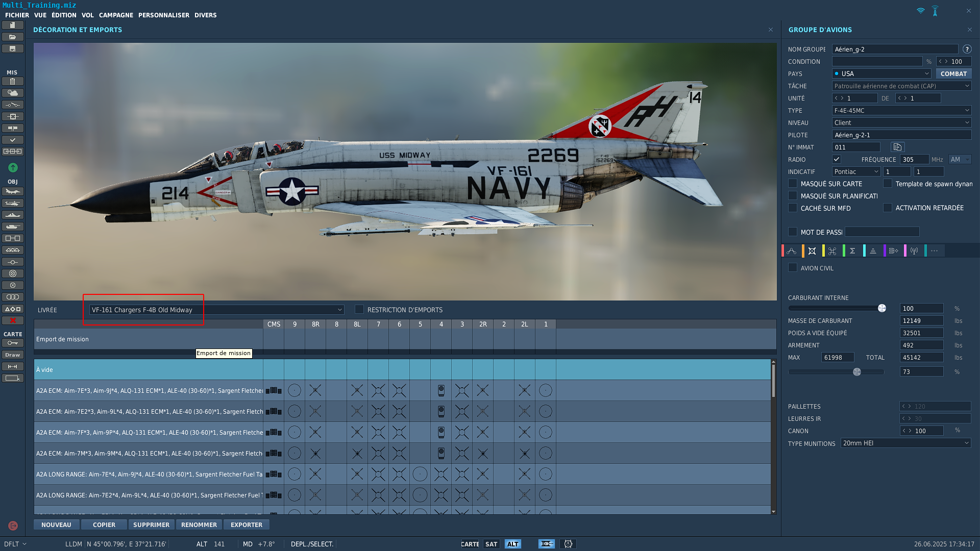
Task: Check Template de spawn dynamique
Action: (888, 183)
